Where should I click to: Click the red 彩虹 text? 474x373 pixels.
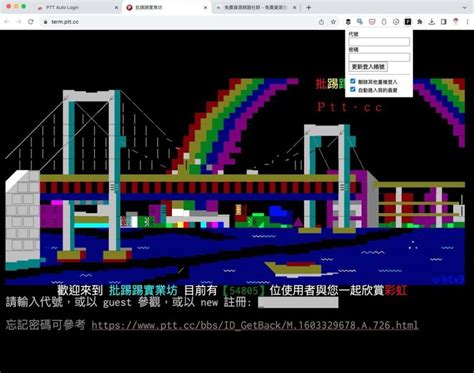click(396, 290)
